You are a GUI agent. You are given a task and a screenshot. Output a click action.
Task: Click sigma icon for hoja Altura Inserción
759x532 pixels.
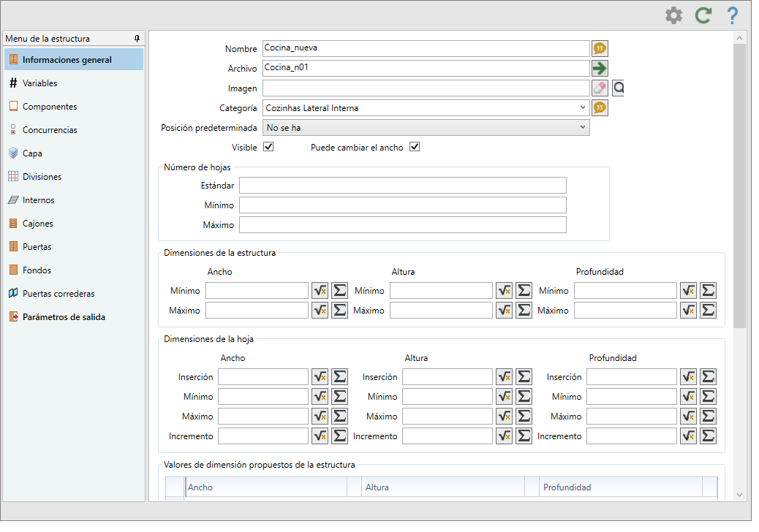524,377
